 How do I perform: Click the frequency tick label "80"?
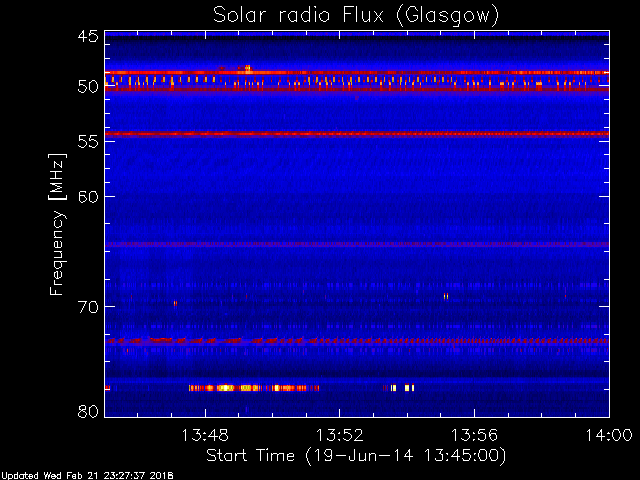(88, 411)
